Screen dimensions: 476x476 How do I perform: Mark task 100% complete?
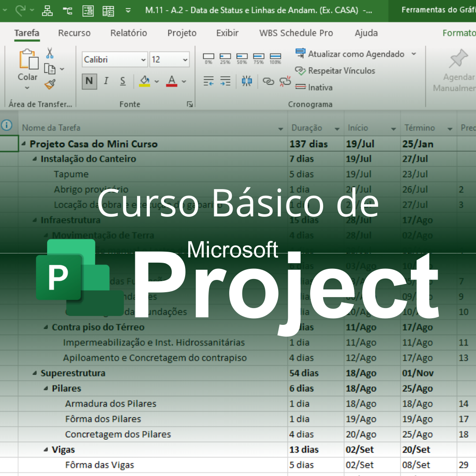275,59
